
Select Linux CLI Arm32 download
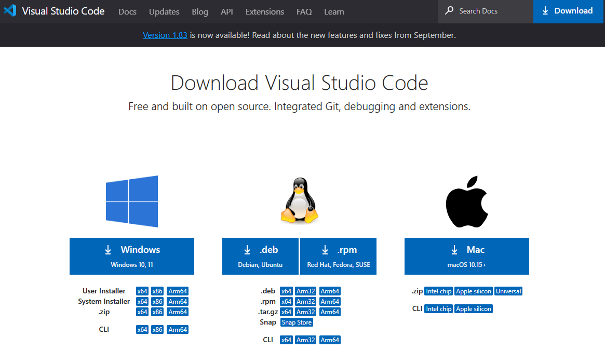[x=305, y=340]
